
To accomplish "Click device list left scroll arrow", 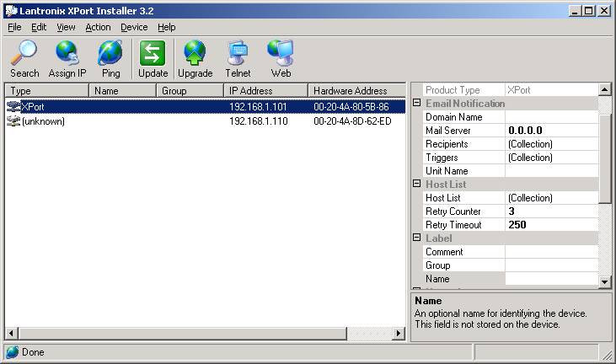I will click(x=11, y=334).
